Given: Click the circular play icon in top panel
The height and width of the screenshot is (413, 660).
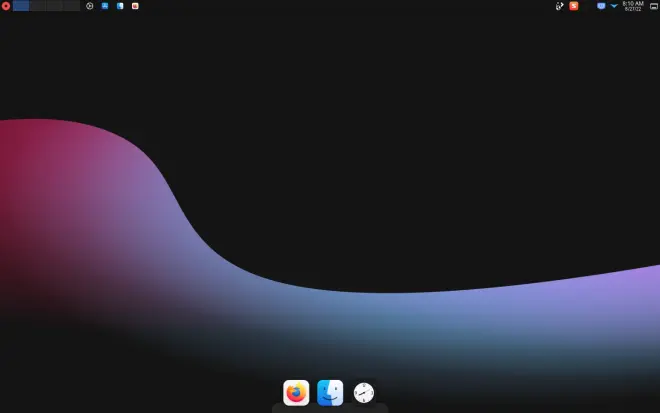Looking at the screenshot, I should [x=90, y=6].
